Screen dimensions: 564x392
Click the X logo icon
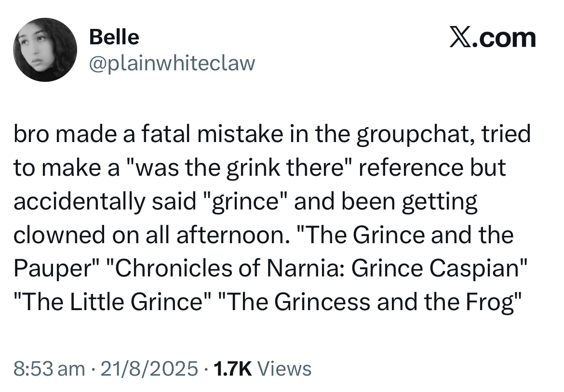click(461, 38)
